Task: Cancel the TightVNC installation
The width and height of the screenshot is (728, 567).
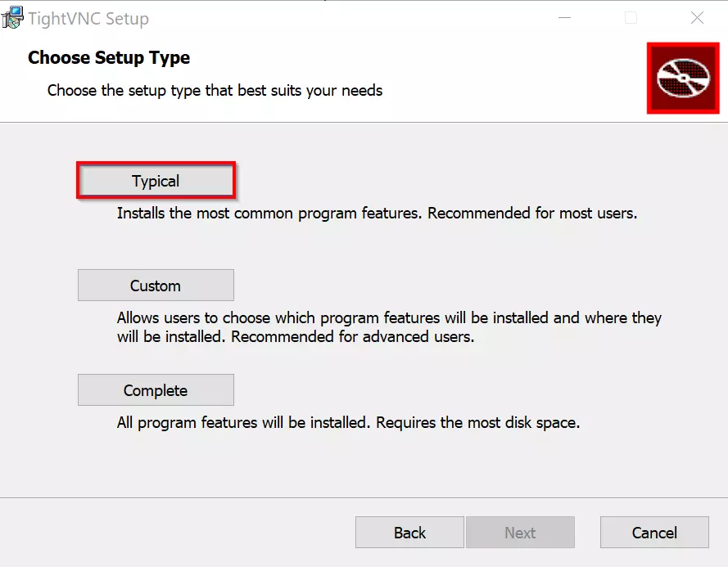Action: pos(654,532)
